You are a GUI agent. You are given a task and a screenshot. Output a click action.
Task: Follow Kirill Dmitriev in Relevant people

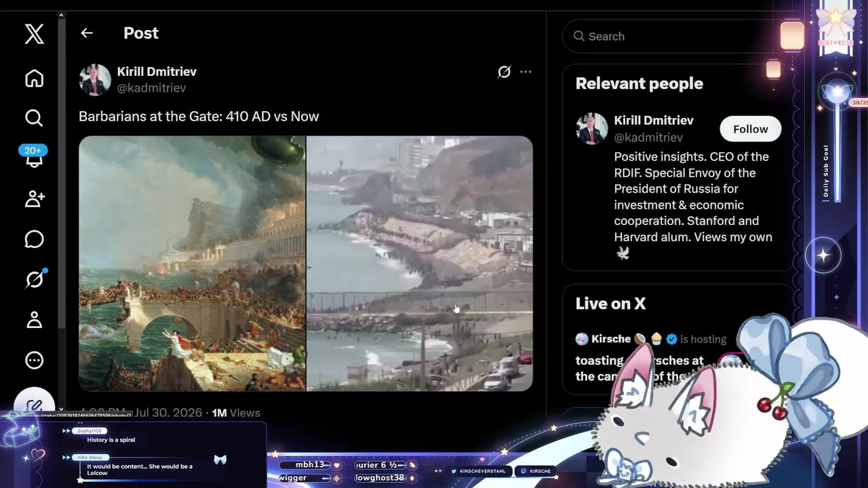click(x=750, y=129)
